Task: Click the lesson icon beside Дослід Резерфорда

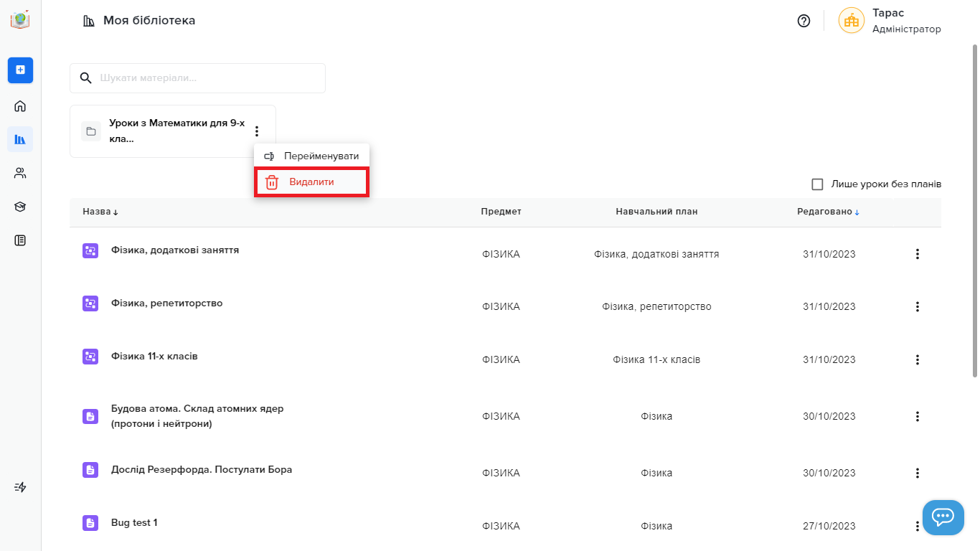Action: [x=90, y=470]
